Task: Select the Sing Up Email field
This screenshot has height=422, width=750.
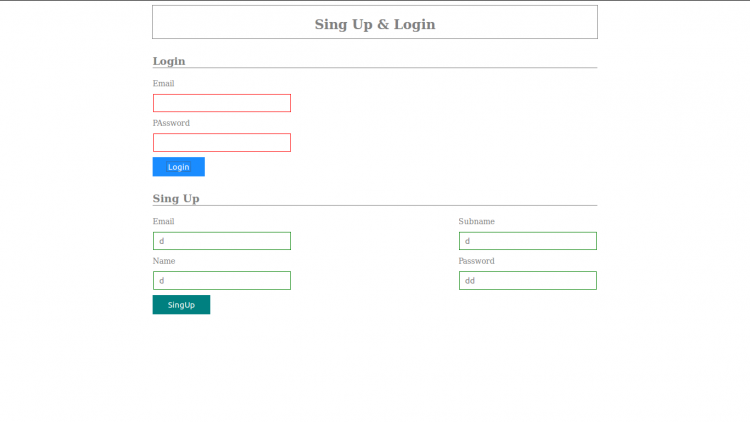Action: 221,241
